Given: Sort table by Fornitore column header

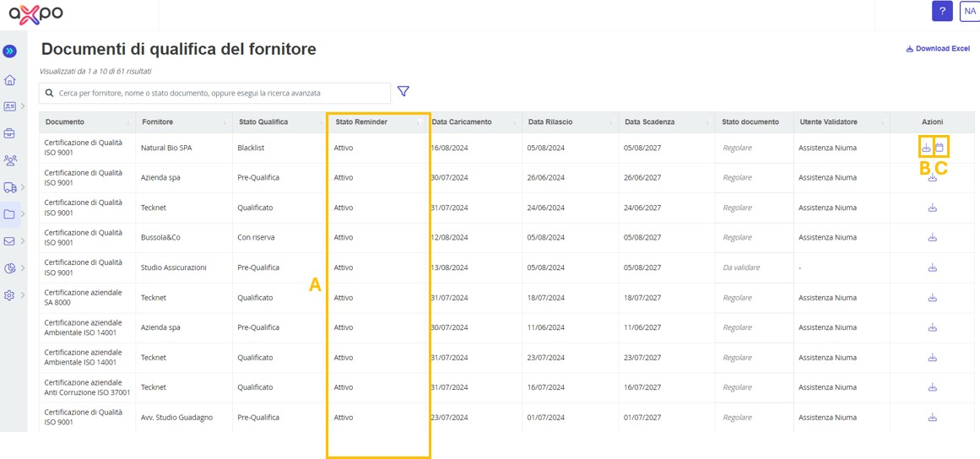Looking at the screenshot, I should [x=184, y=121].
